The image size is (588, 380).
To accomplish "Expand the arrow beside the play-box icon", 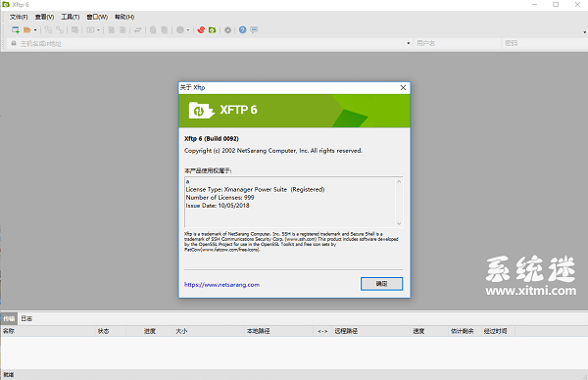I will pos(98,30).
